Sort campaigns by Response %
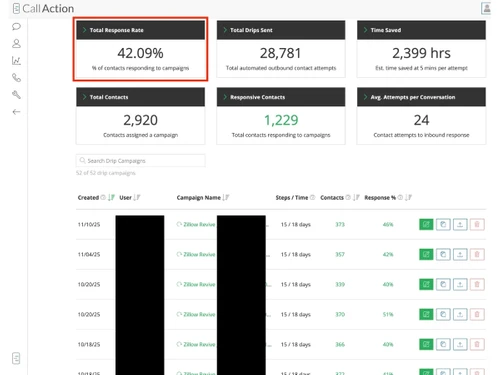500x375 pixels. click(x=408, y=197)
